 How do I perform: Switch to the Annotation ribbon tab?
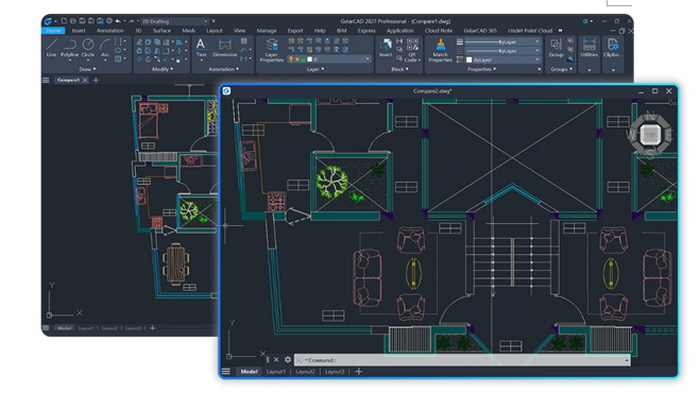[x=110, y=30]
